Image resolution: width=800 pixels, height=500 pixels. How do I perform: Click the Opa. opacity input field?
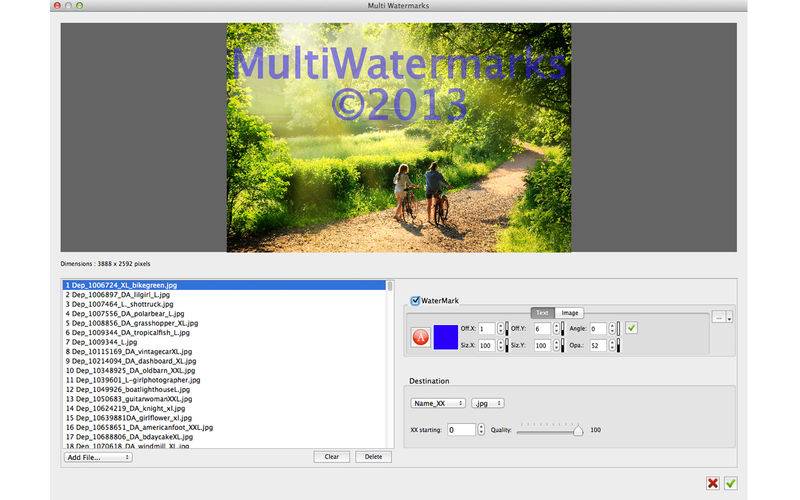point(598,345)
